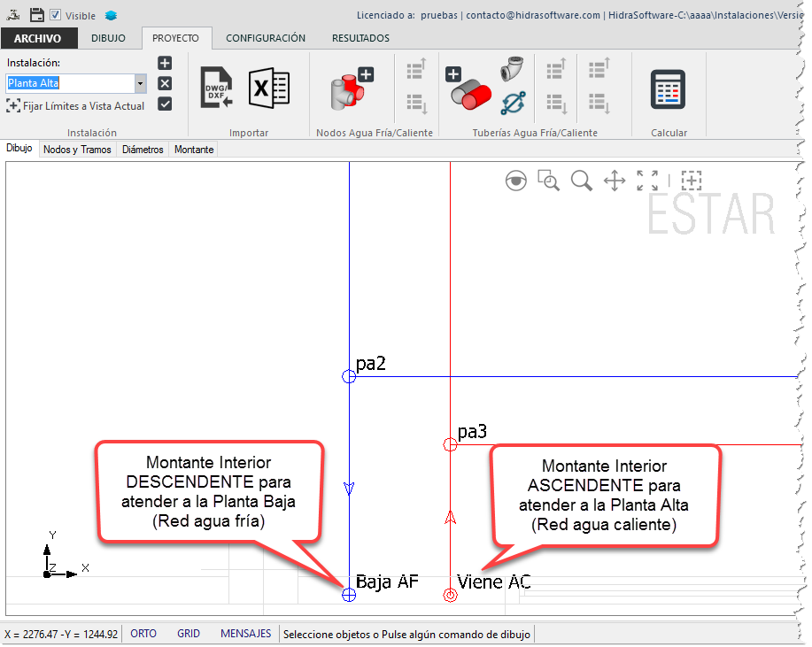Save project with the floppy disk icon
This screenshot has width=812, height=647.
pos(36,15)
